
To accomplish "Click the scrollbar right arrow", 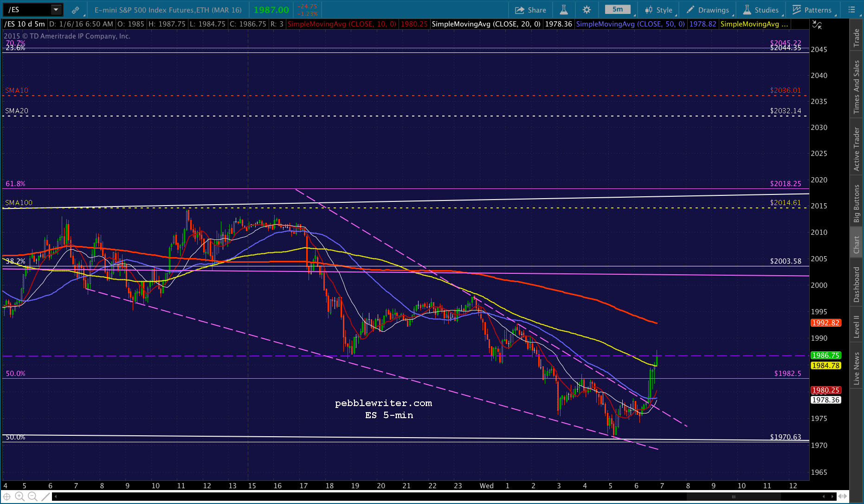I will click(833, 497).
